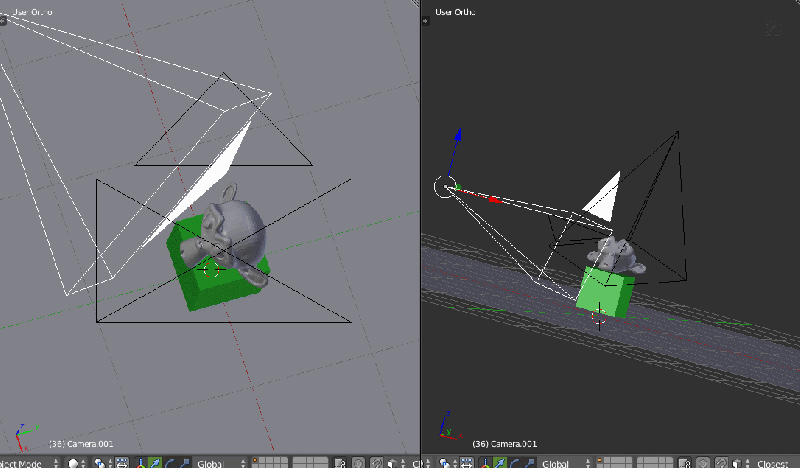Viewport: 800px width, 468px height.
Task: Open viewport shading sphere menu, left viewport
Action: pyautogui.click(x=77, y=463)
